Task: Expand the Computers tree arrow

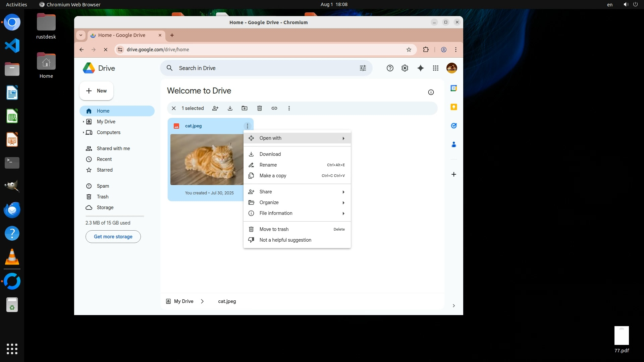Action: pyautogui.click(x=83, y=132)
